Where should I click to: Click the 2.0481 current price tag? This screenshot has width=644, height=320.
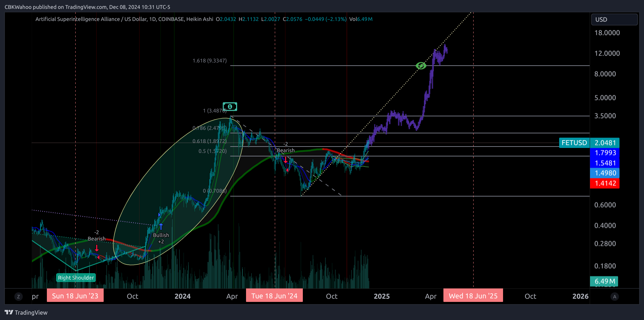tap(605, 143)
